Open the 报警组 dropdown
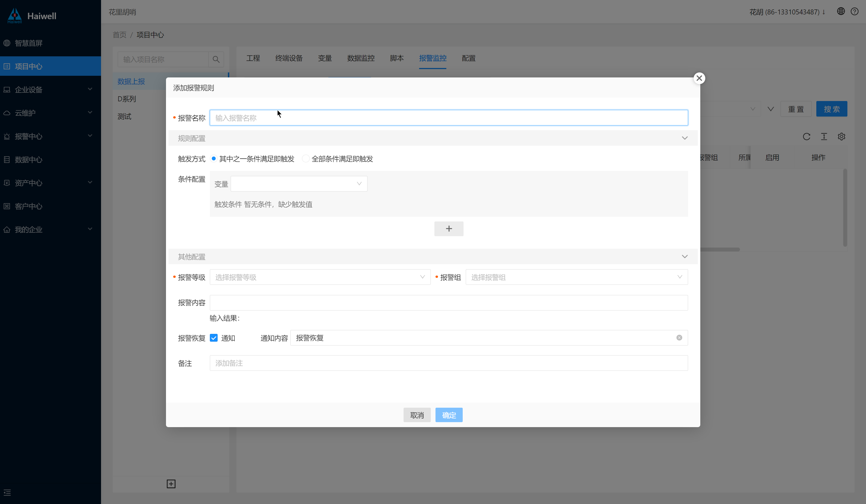 click(577, 277)
